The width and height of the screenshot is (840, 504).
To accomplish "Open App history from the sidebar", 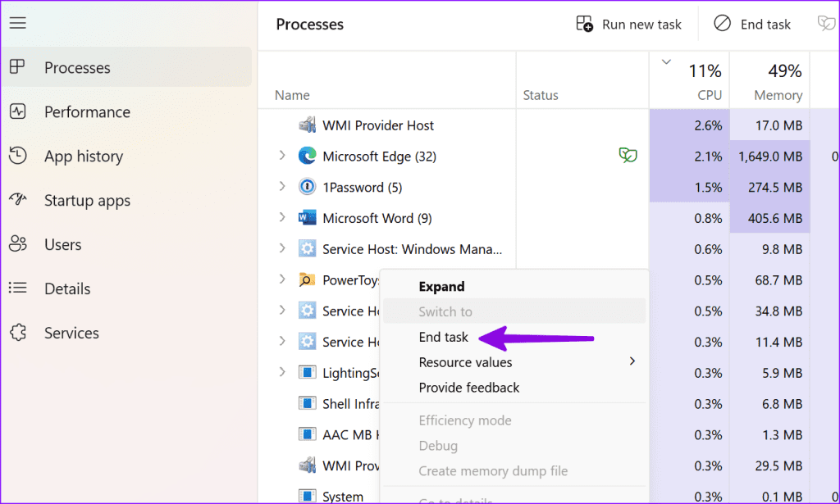I will click(83, 157).
